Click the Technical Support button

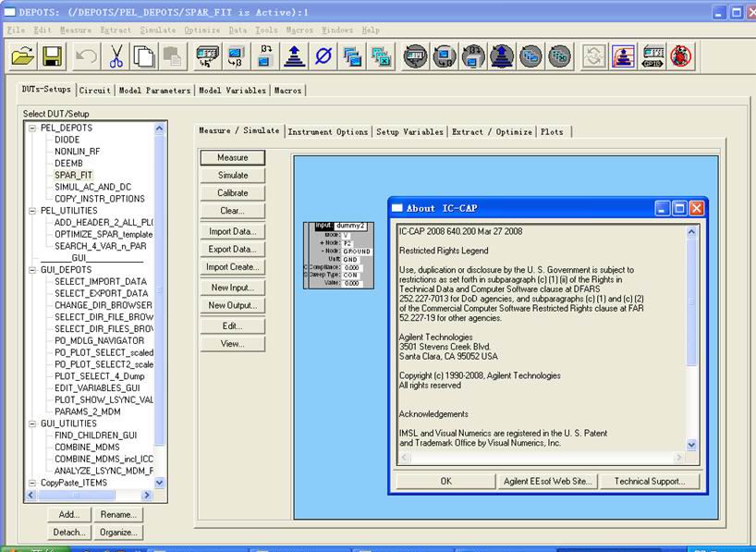click(650, 481)
